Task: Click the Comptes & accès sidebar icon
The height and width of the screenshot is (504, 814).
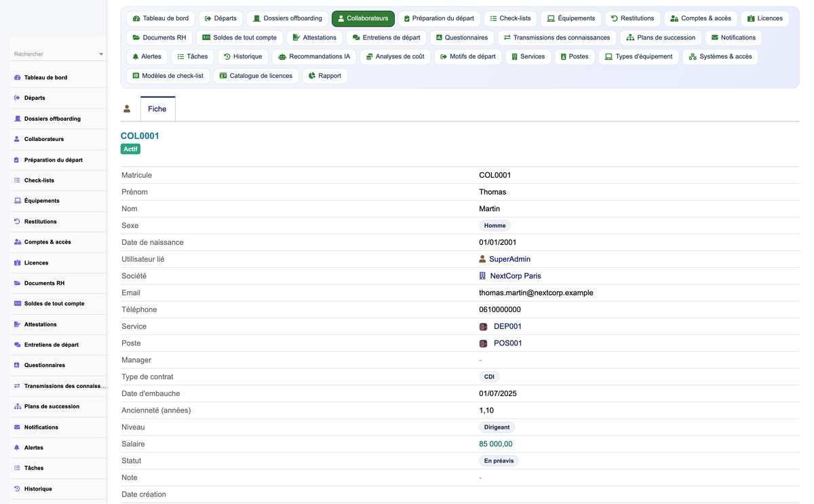Action: [x=17, y=242]
